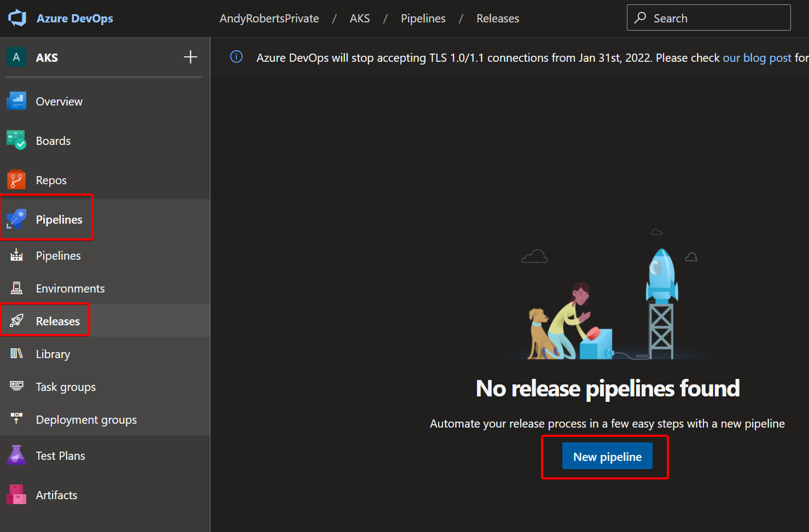This screenshot has height=532, width=809.
Task: Open the Azure DevOps home link
Action: point(75,18)
